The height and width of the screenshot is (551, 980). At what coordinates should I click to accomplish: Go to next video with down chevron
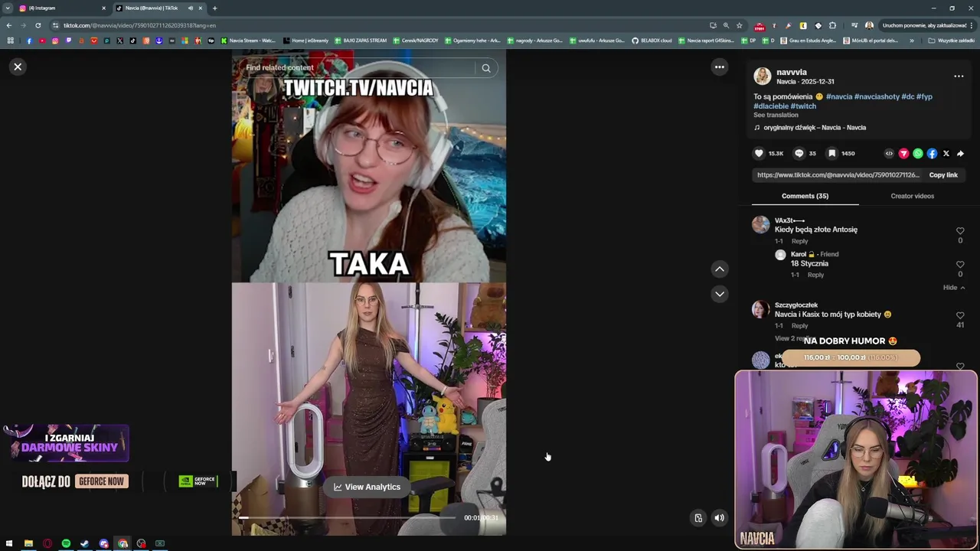click(720, 294)
